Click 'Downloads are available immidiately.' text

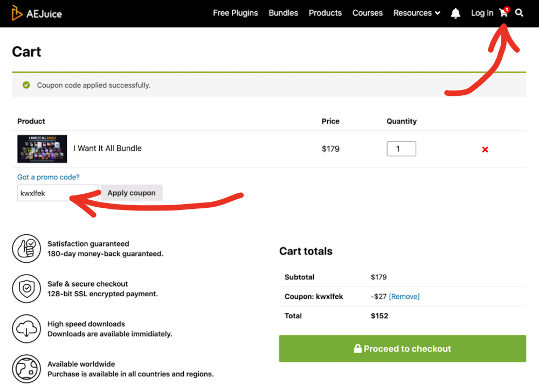pyautogui.click(x=110, y=334)
